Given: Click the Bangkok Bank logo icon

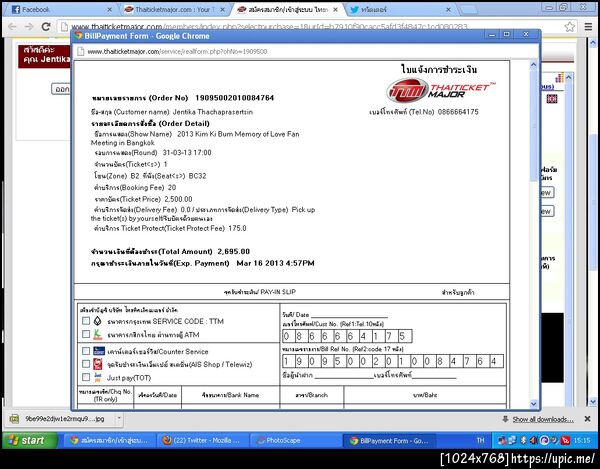Looking at the screenshot, I should click(98, 321).
